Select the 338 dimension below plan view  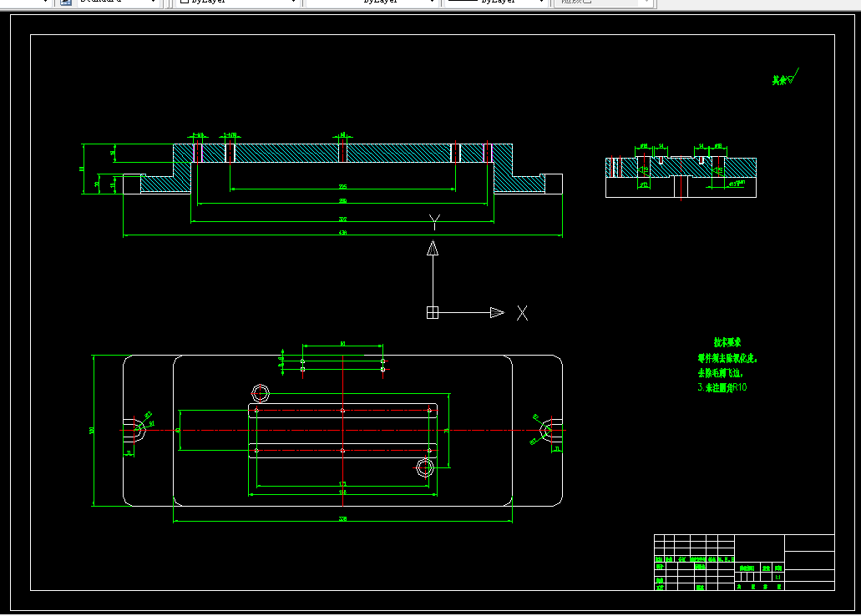pos(342,519)
